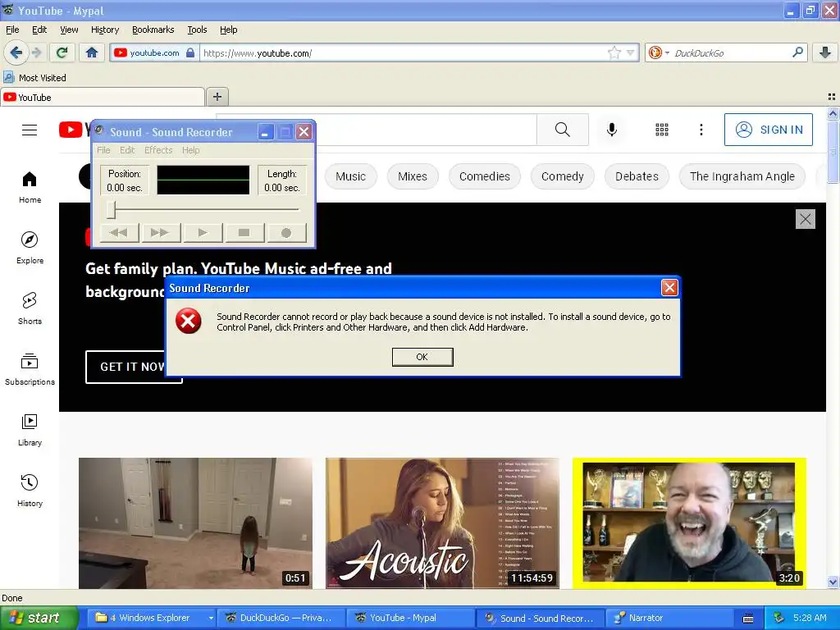The height and width of the screenshot is (630, 840).
Task: Click in the browser URL address field
Action: pos(403,53)
